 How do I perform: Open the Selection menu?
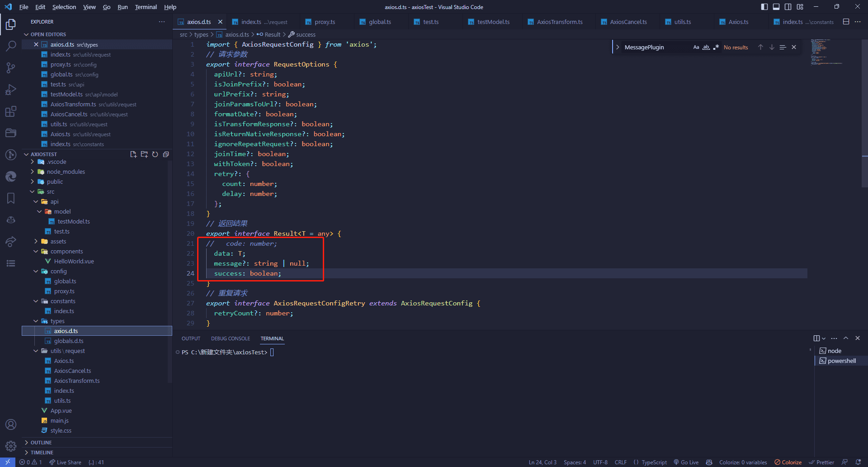[64, 7]
